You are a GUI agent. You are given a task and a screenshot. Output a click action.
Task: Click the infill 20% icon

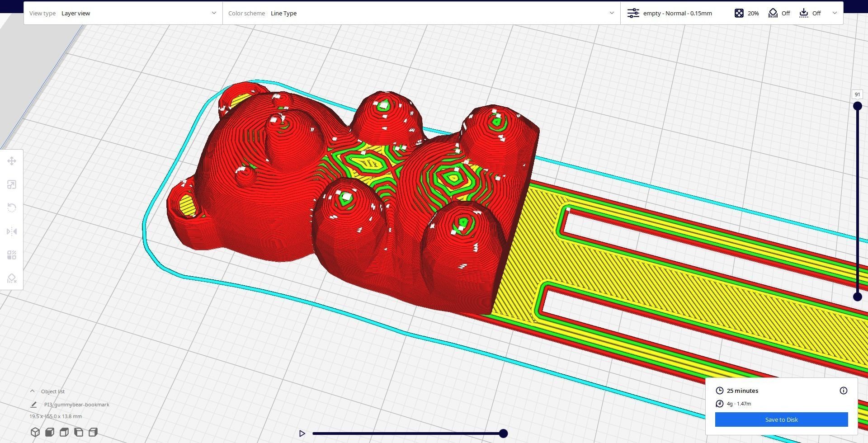coord(739,13)
